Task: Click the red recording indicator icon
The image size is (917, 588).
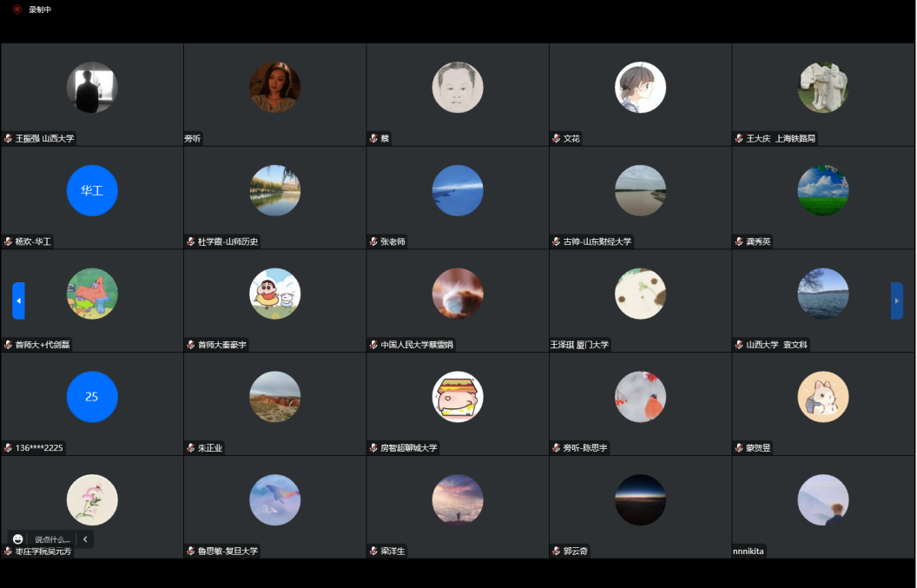Action: pos(16,10)
